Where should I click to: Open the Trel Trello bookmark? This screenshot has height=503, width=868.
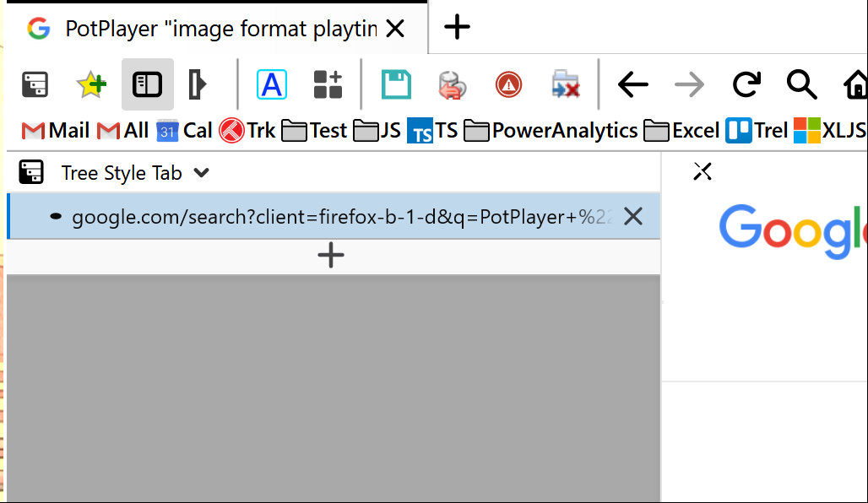coord(757,131)
